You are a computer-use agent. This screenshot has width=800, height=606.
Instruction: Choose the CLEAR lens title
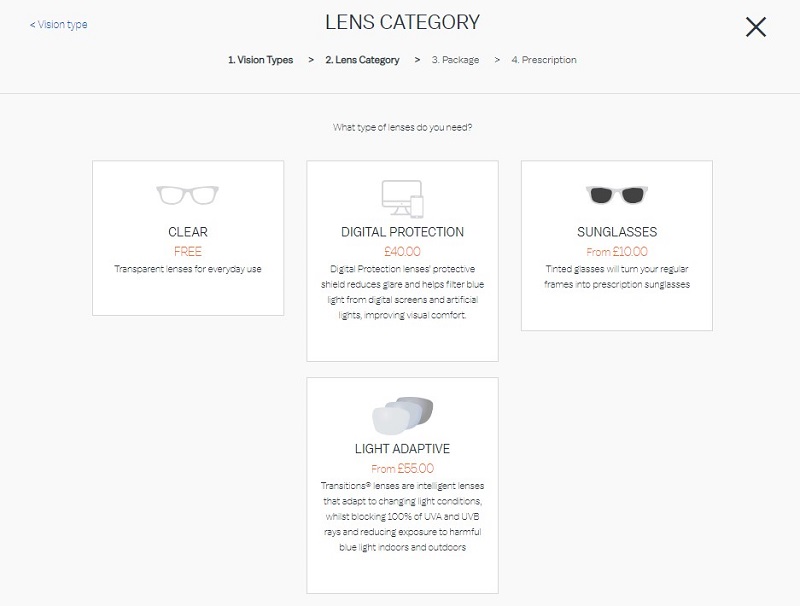pyautogui.click(x=188, y=232)
